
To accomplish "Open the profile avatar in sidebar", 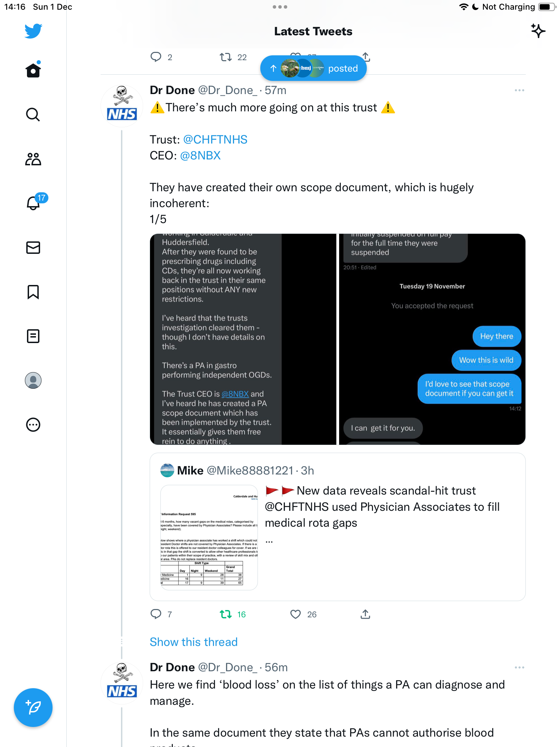I will coord(33,380).
